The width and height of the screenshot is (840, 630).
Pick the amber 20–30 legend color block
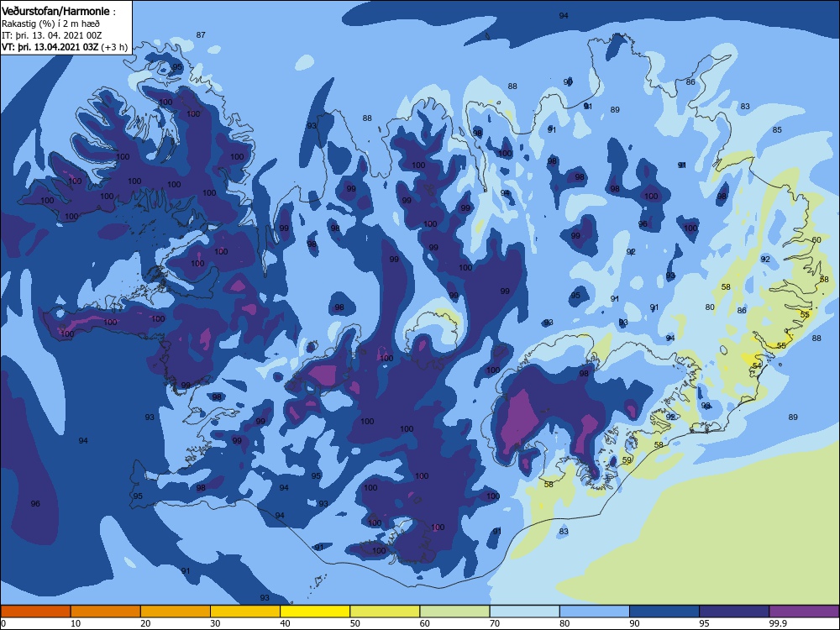(x=176, y=612)
